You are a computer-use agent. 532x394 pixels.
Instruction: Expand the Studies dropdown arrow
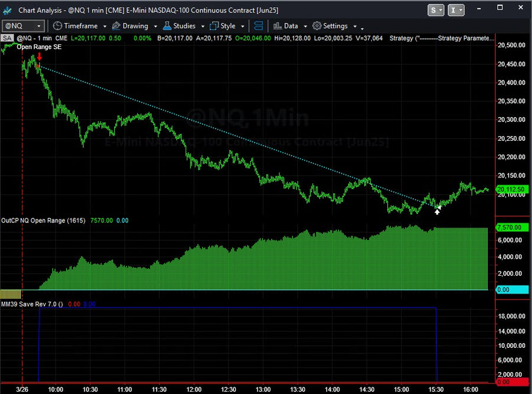(203, 26)
